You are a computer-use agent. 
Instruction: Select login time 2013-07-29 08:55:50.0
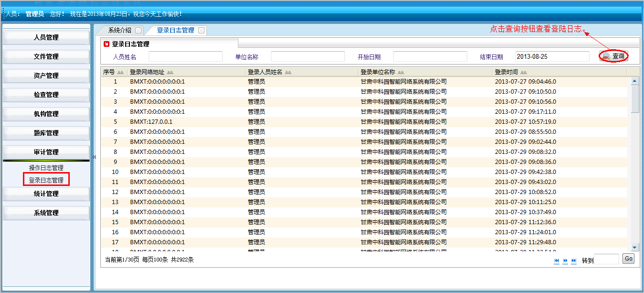(526, 132)
